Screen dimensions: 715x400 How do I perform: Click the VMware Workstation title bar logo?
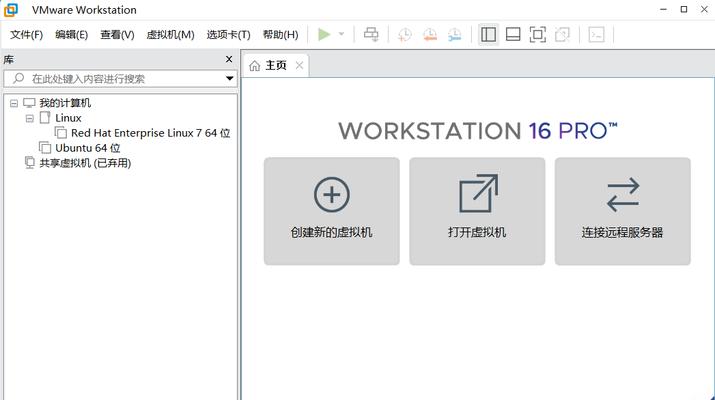(x=10, y=10)
